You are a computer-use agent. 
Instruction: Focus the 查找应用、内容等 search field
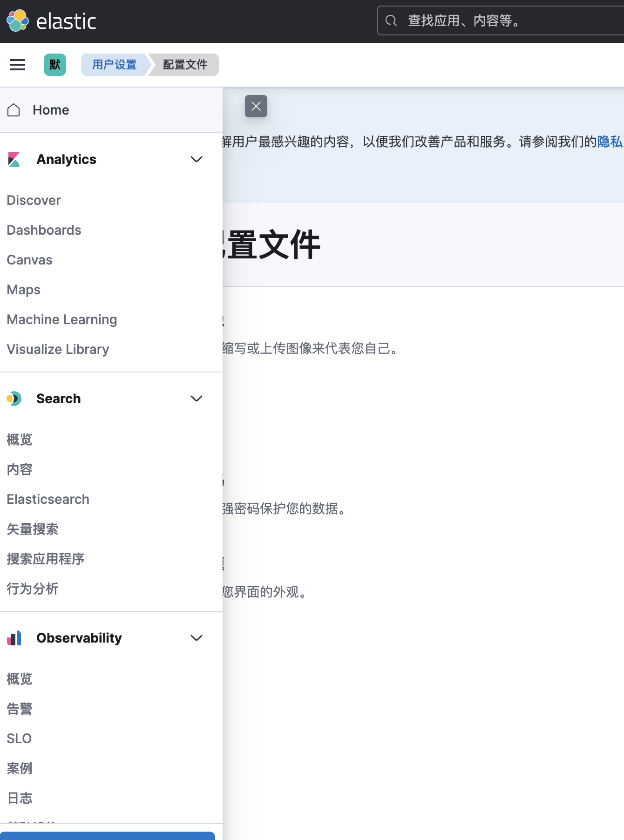coord(503,21)
